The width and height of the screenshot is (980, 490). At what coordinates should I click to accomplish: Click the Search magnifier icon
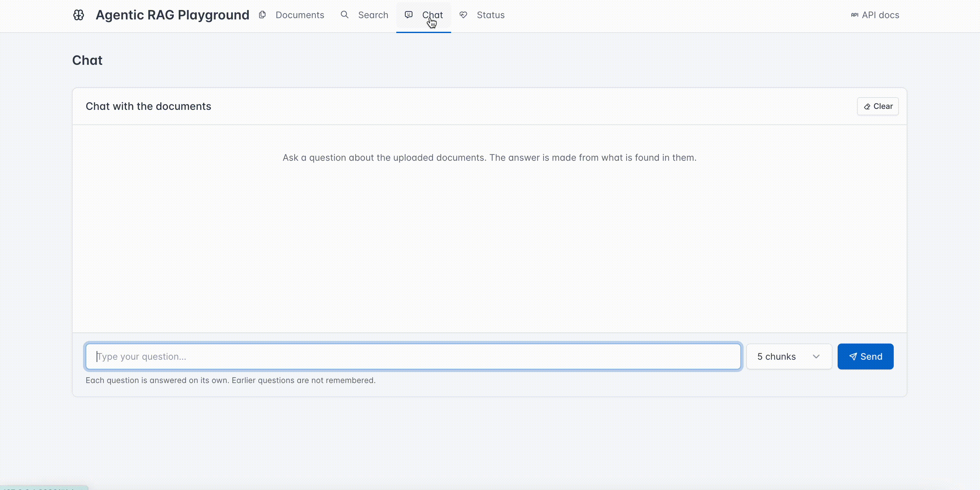[x=344, y=15]
